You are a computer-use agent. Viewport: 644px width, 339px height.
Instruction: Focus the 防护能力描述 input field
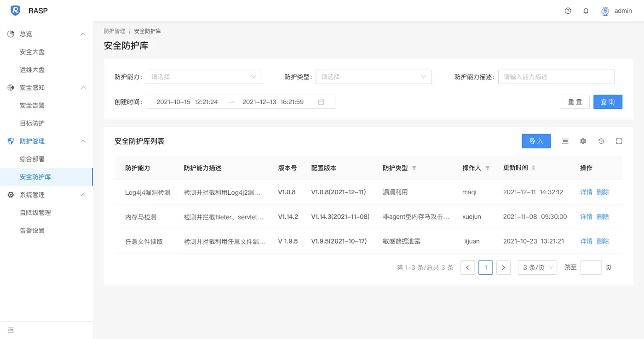(556, 77)
